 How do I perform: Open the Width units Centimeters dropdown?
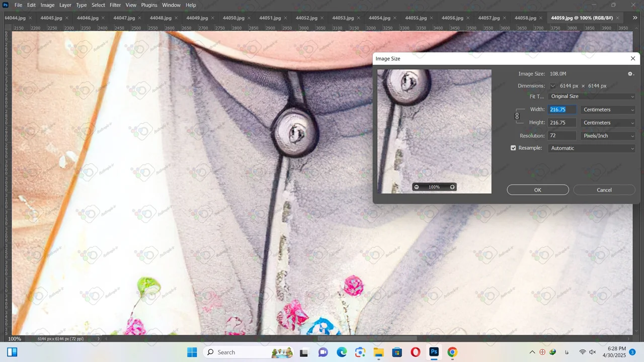pos(608,110)
